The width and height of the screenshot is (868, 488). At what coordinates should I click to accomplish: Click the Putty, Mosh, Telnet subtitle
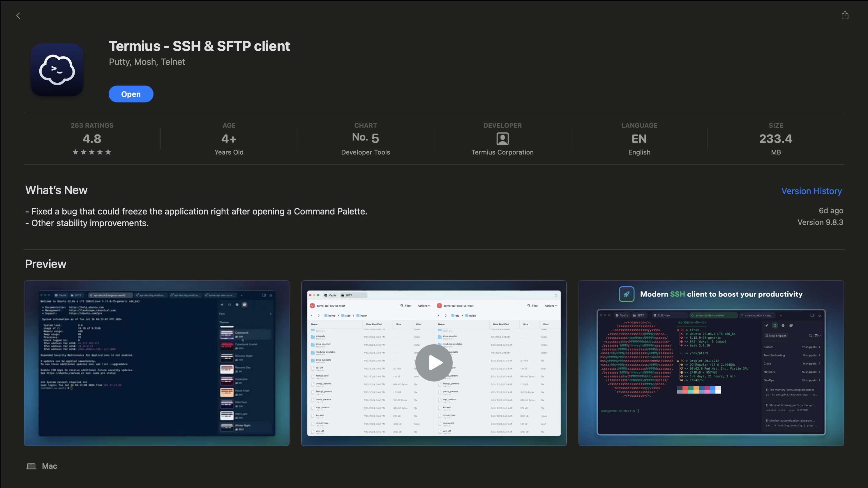click(x=147, y=62)
